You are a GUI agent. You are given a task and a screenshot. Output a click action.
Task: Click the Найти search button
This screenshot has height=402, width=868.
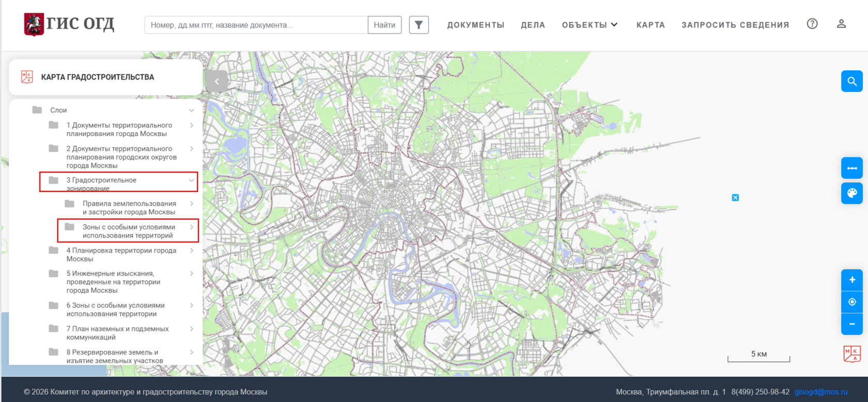click(384, 25)
